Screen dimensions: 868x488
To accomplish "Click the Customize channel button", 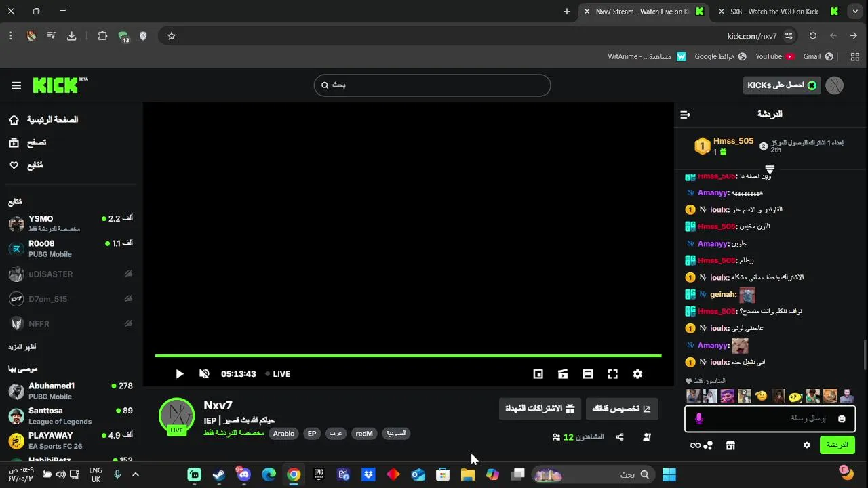I will point(621,409).
